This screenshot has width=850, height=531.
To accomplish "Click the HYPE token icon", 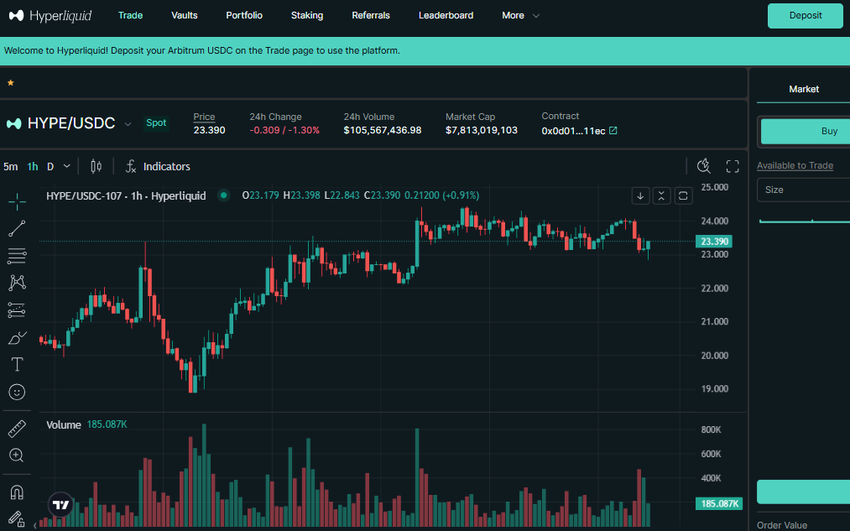I will coord(14,124).
